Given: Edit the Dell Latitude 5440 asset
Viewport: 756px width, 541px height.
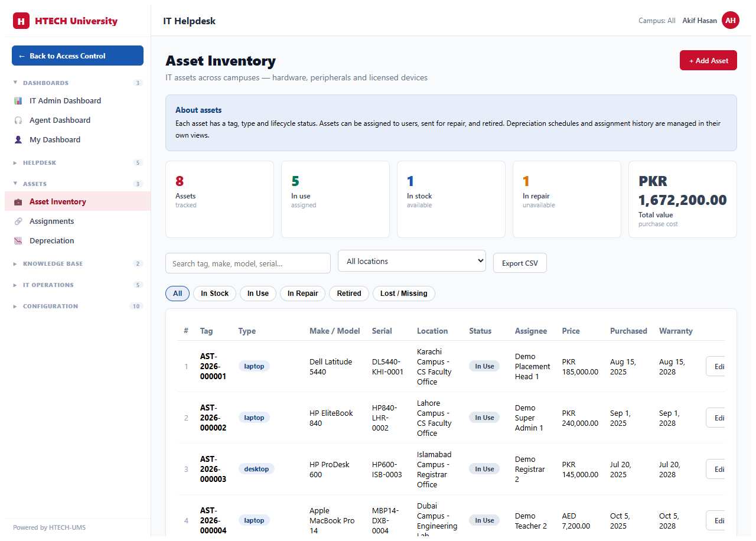Looking at the screenshot, I should tap(716, 366).
